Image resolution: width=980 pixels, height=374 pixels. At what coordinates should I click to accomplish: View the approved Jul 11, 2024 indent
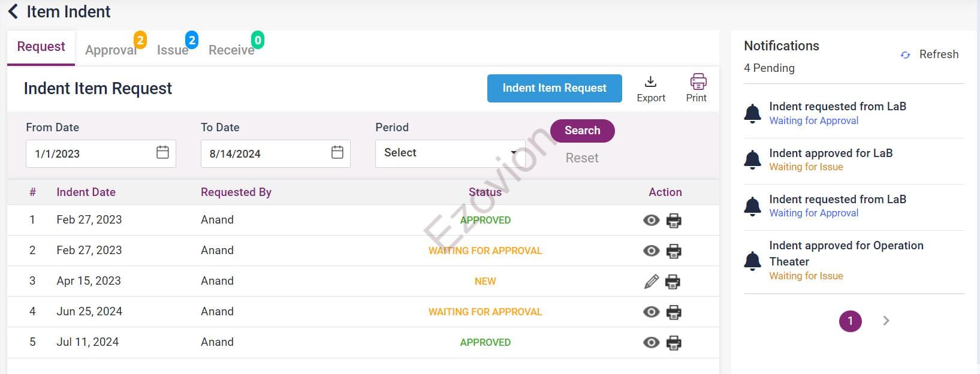(651, 343)
